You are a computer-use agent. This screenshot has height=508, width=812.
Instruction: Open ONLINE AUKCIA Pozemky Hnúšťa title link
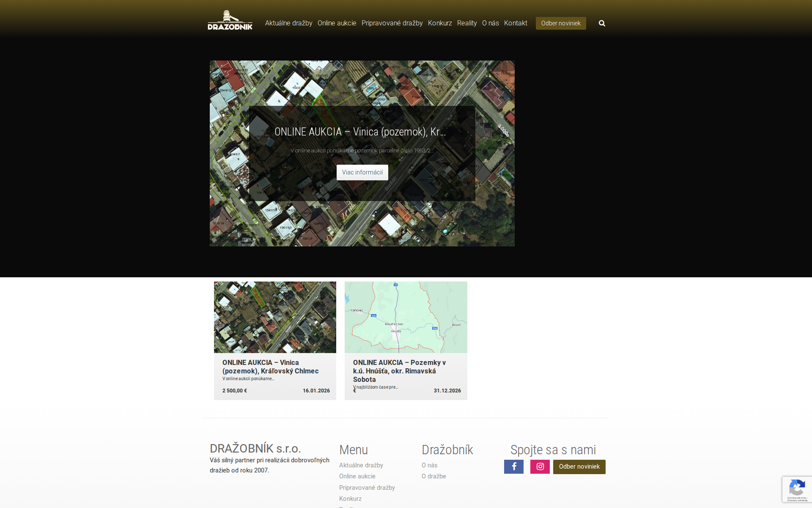[399, 371]
